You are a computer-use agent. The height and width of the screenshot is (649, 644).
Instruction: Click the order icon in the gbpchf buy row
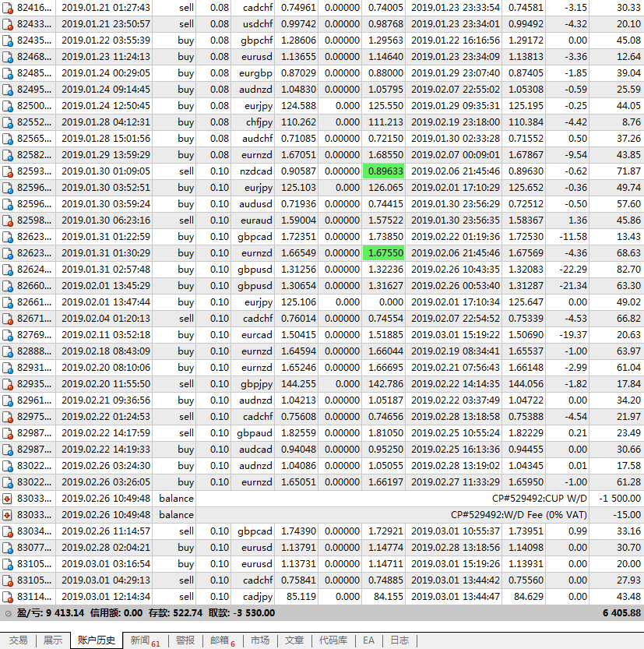click(8, 41)
